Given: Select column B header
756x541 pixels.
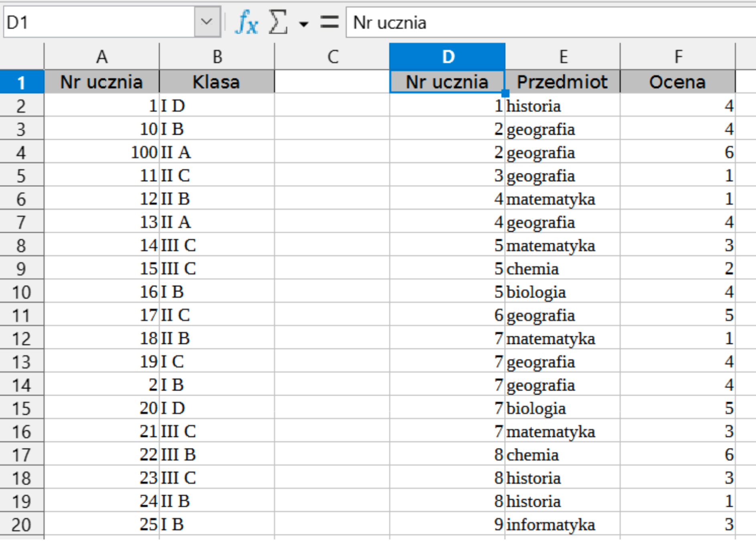Looking at the screenshot, I should [x=217, y=57].
